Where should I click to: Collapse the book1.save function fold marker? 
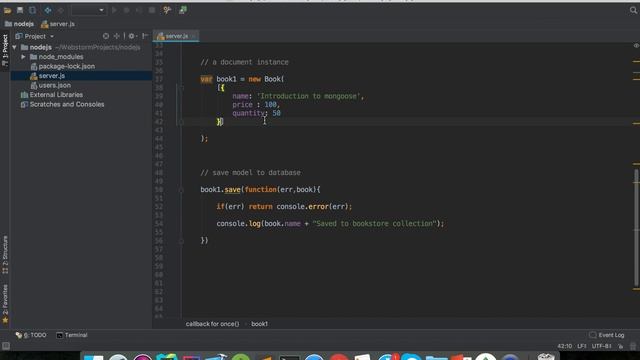pyautogui.click(x=181, y=190)
